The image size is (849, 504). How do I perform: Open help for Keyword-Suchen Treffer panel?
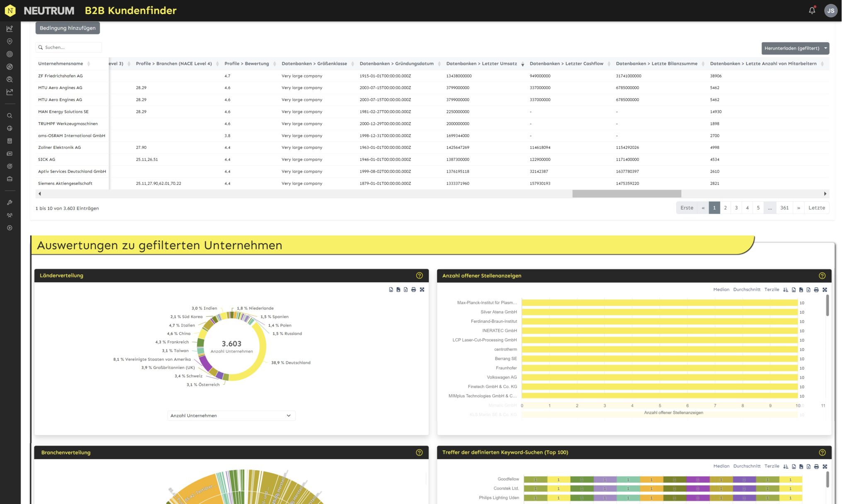coord(822,453)
